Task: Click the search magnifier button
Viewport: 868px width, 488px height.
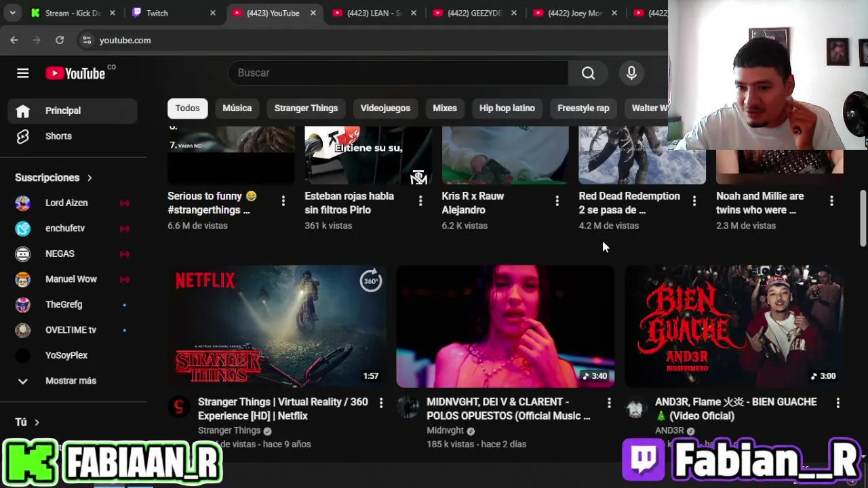Action: 588,73
